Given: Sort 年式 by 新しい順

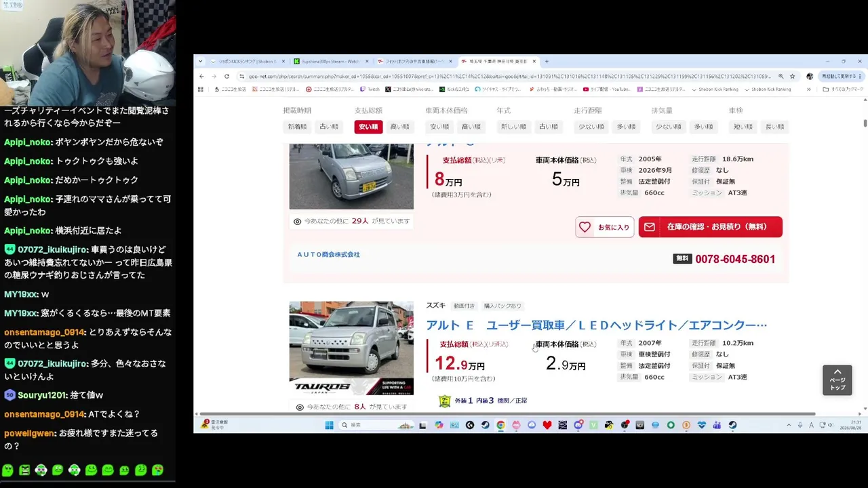Looking at the screenshot, I should (x=513, y=127).
